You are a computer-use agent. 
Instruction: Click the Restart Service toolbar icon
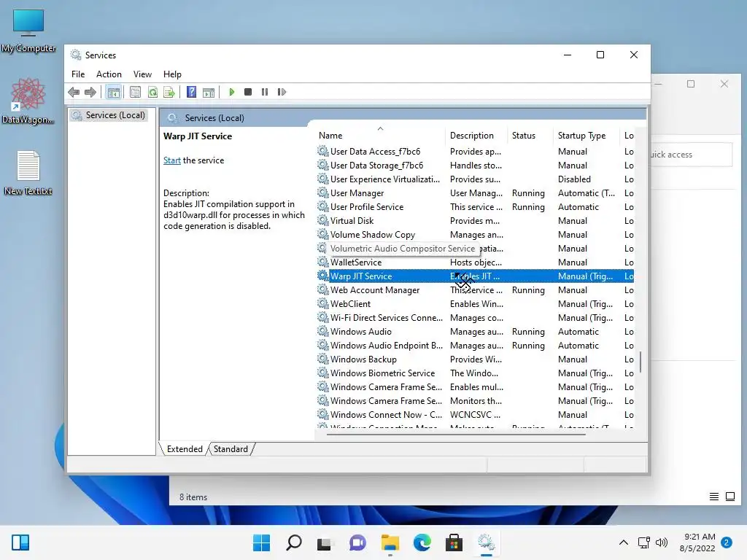282,92
